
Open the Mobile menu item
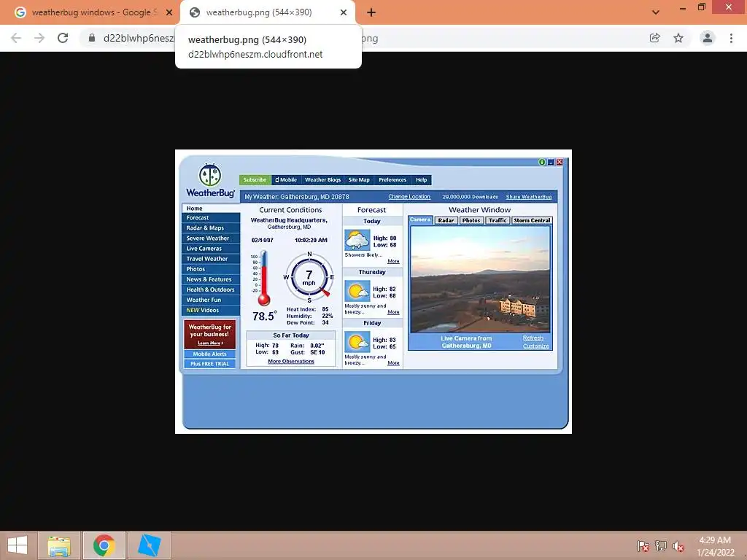tap(286, 180)
